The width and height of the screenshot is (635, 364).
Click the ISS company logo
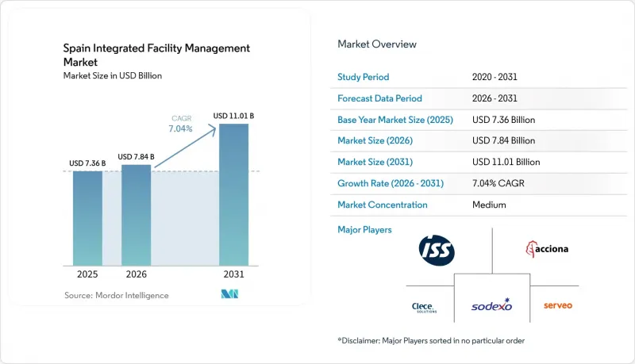(437, 251)
